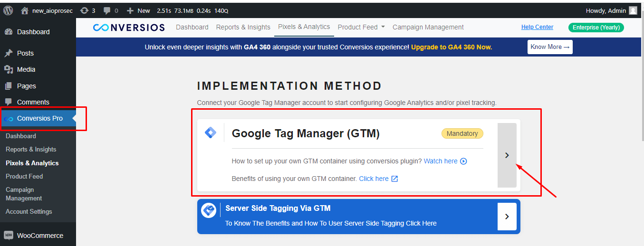Image resolution: width=644 pixels, height=246 pixels.
Task: Open the new_aioprosec site home link
Action: [x=47, y=10]
